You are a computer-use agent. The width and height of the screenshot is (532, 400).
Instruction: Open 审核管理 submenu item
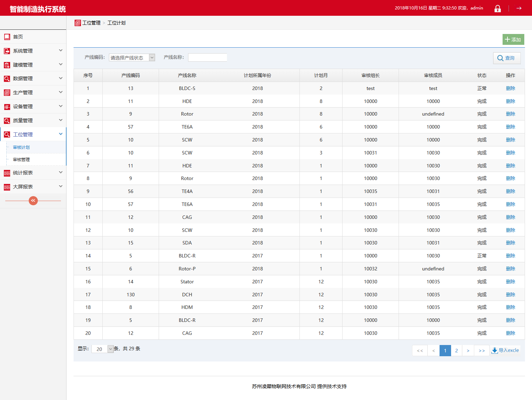coord(21,160)
